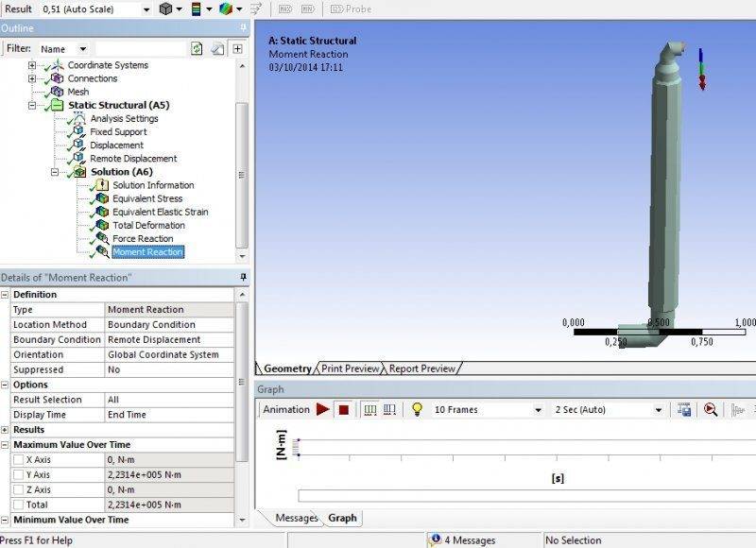Viewport: 756px width, 548px height.
Task: Switch to the Messages tab
Action: click(x=296, y=518)
